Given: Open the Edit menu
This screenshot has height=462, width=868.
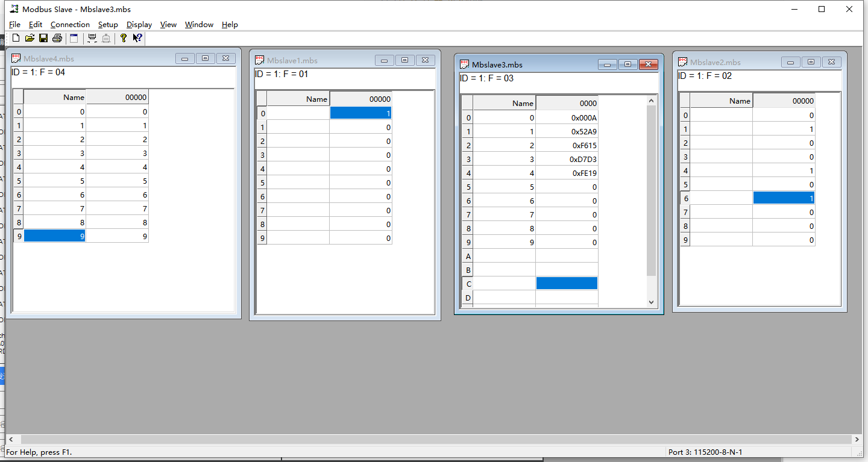Looking at the screenshot, I should (x=36, y=25).
